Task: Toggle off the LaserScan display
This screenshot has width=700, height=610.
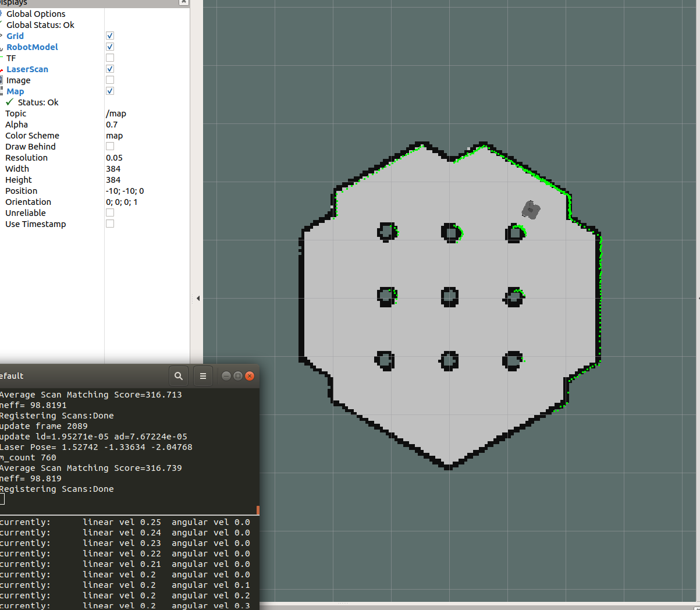Action: pyautogui.click(x=110, y=69)
